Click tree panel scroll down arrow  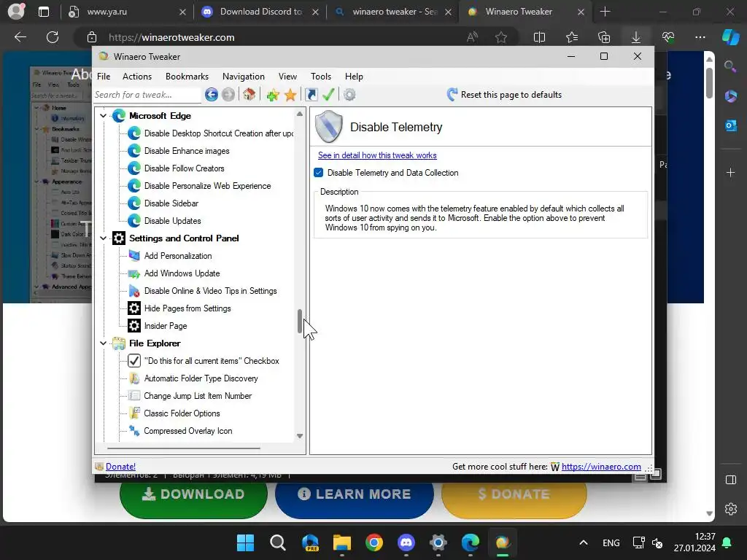click(x=300, y=436)
